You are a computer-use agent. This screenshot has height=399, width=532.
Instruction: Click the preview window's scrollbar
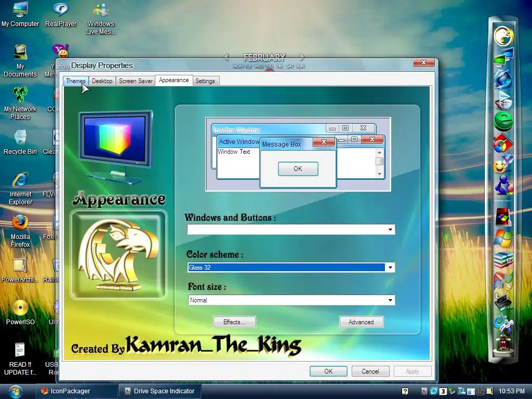pos(379,163)
